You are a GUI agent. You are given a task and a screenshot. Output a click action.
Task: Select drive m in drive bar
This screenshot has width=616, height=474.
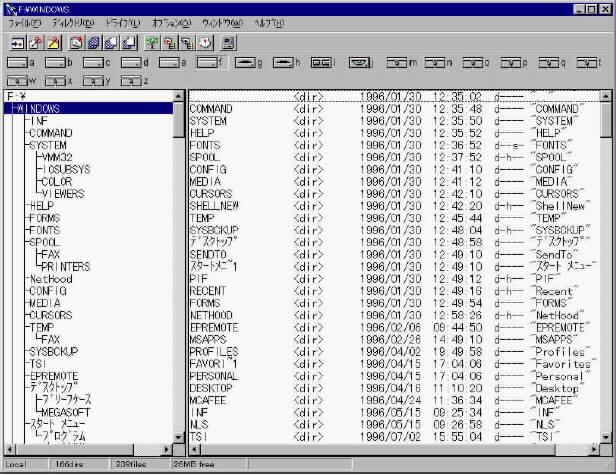pos(399,62)
